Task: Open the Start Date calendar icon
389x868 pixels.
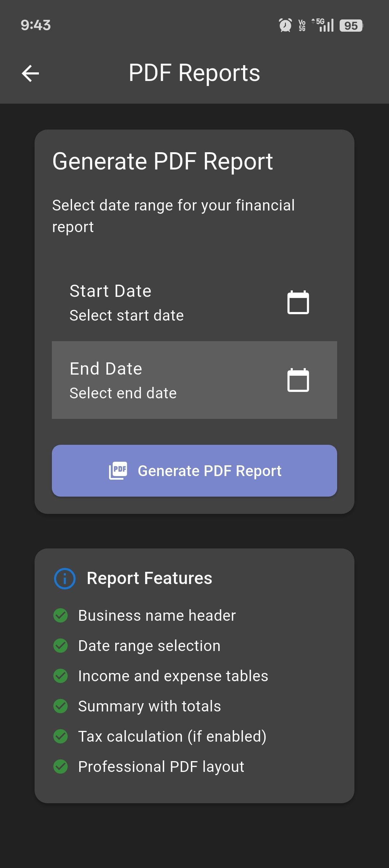Action: point(298,302)
